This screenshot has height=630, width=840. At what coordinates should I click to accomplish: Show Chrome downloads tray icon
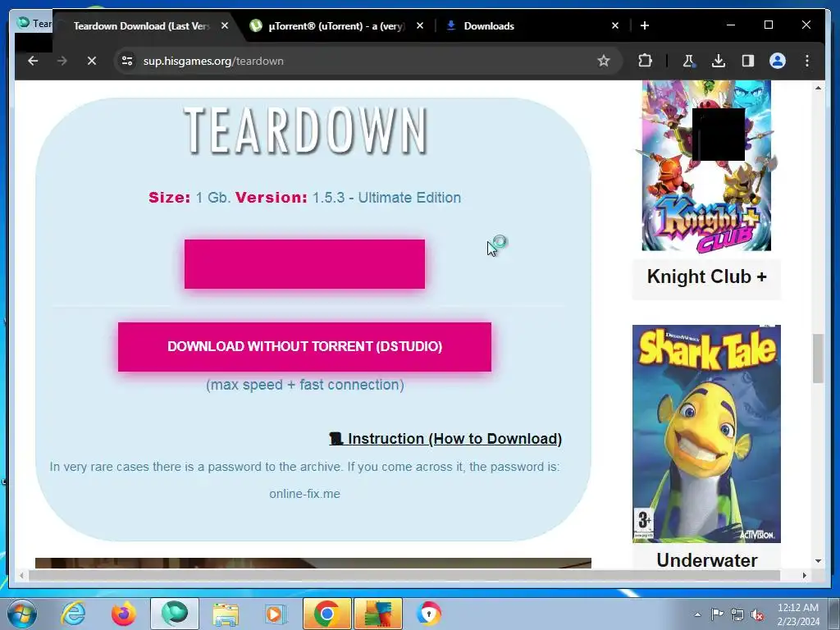pyautogui.click(x=719, y=61)
